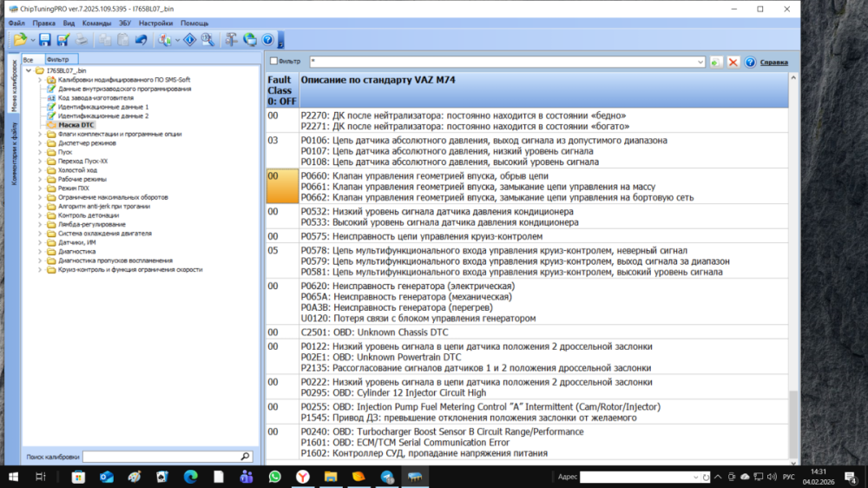
Task: Open Yandex Browser from taskbar
Action: pos(303,477)
